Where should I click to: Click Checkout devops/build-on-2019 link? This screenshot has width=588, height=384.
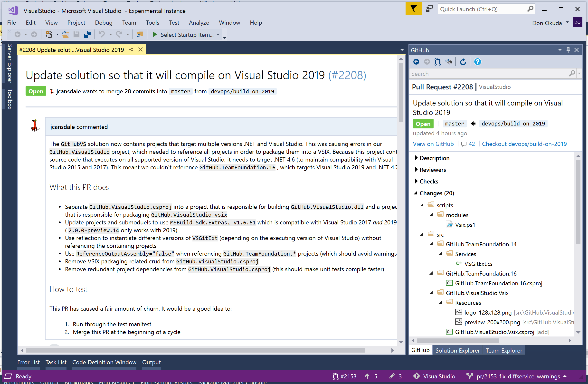524,144
